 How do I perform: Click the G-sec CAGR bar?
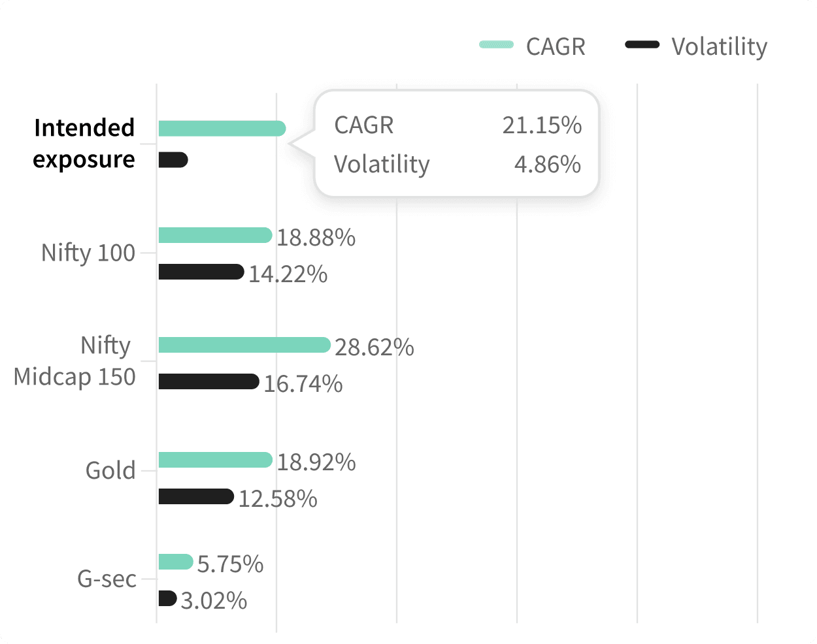click(175, 562)
